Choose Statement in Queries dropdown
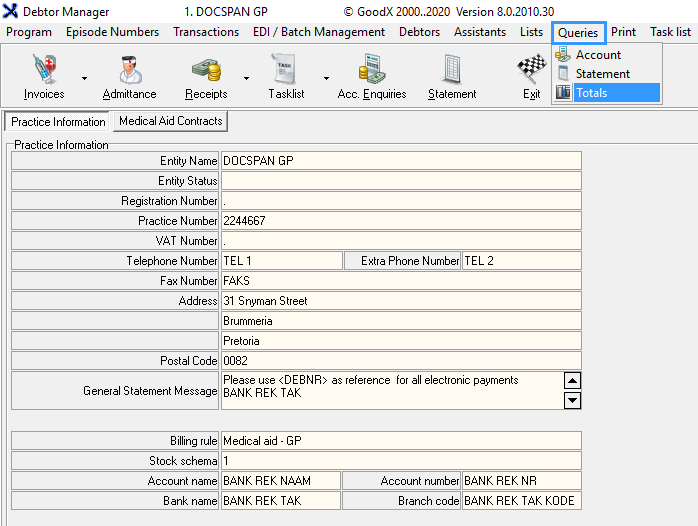Image resolution: width=698 pixels, height=526 pixels. (602, 74)
